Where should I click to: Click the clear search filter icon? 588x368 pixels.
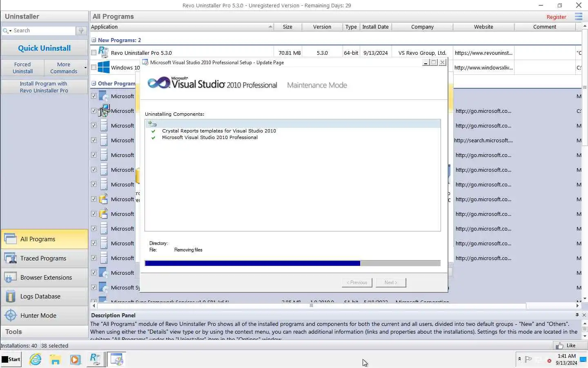click(81, 31)
